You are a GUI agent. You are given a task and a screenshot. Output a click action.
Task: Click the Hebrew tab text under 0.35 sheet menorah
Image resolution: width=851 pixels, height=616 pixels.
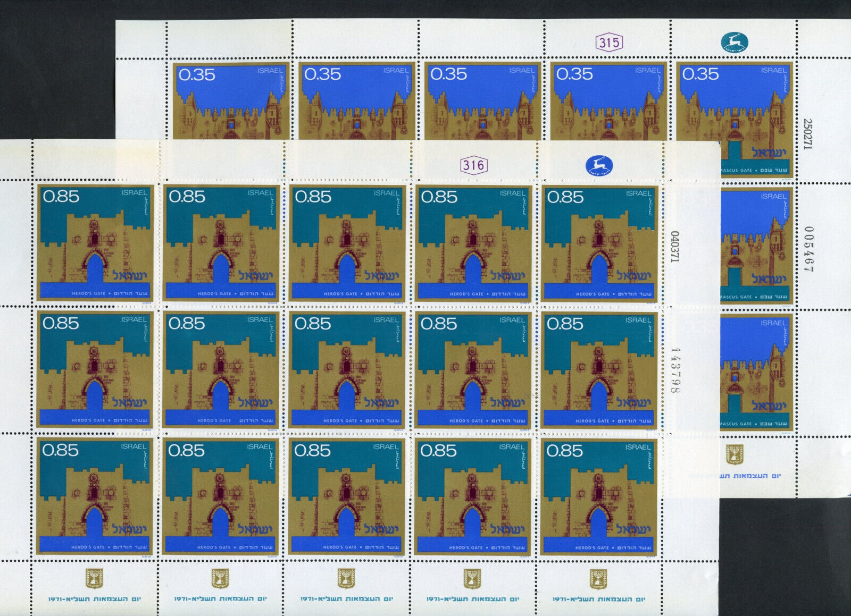pos(735,476)
